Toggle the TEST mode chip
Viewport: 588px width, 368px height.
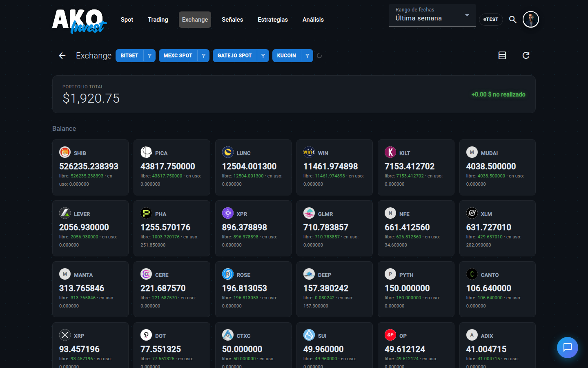point(491,19)
